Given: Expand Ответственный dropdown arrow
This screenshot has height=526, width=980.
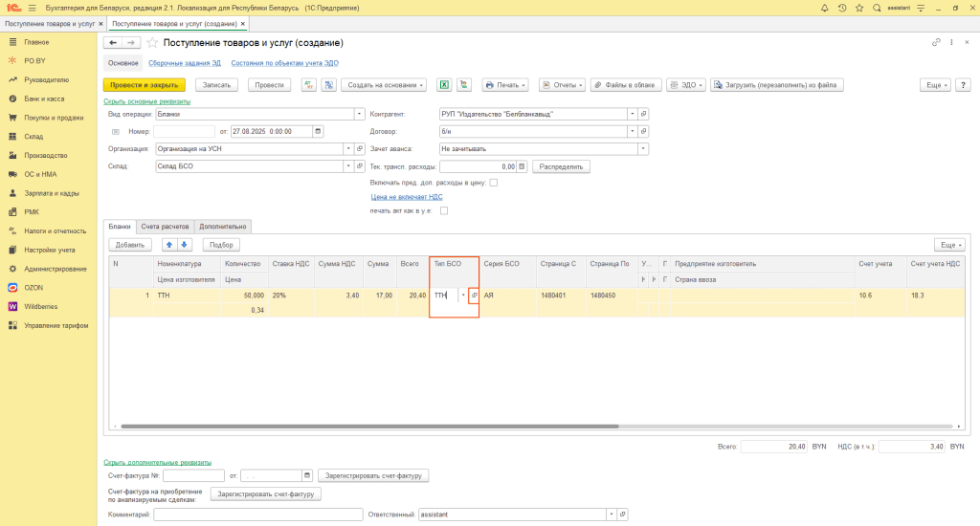Looking at the screenshot, I should [612, 515].
